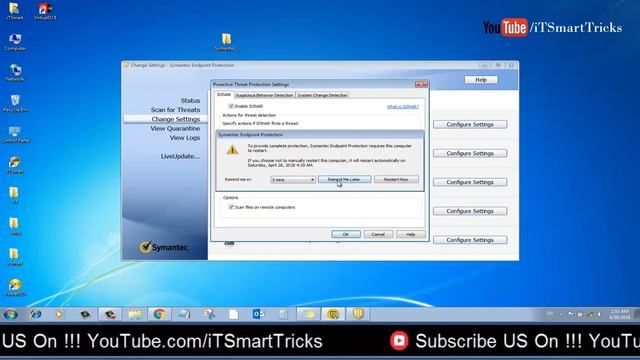Open the Recycle Bin desktop icon

click(15, 103)
